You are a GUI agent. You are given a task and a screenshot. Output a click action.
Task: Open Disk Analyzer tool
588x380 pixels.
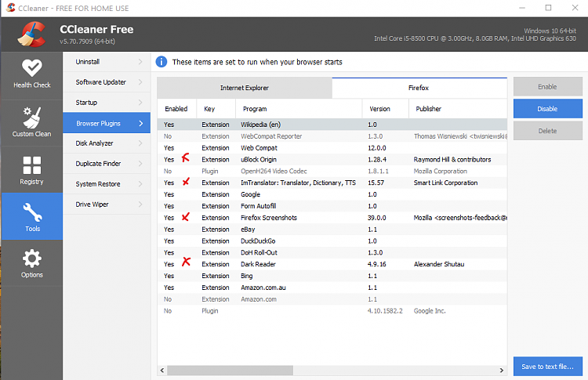tap(107, 143)
